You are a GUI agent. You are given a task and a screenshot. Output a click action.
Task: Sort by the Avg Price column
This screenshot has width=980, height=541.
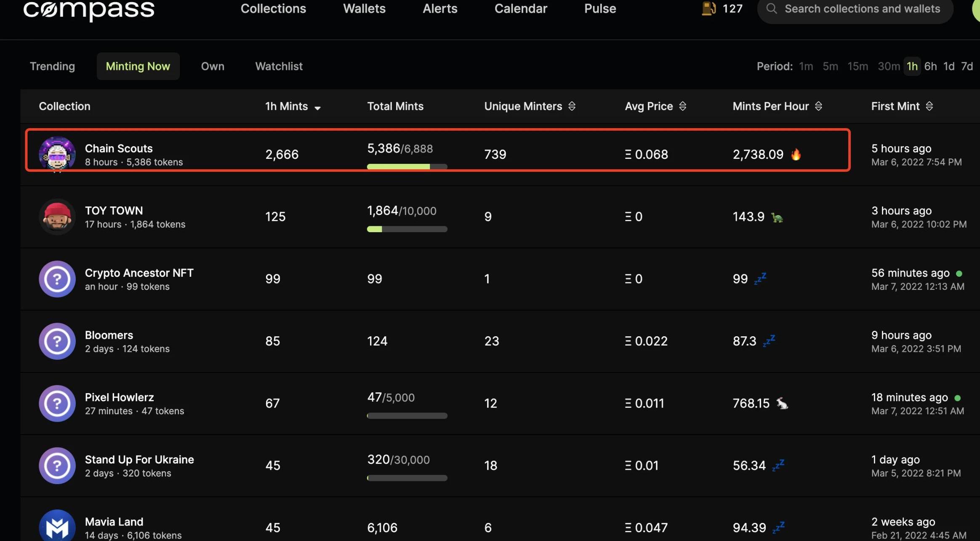(683, 106)
